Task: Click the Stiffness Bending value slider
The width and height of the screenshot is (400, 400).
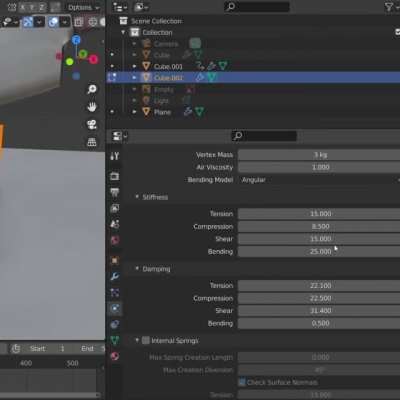Action: (319, 251)
